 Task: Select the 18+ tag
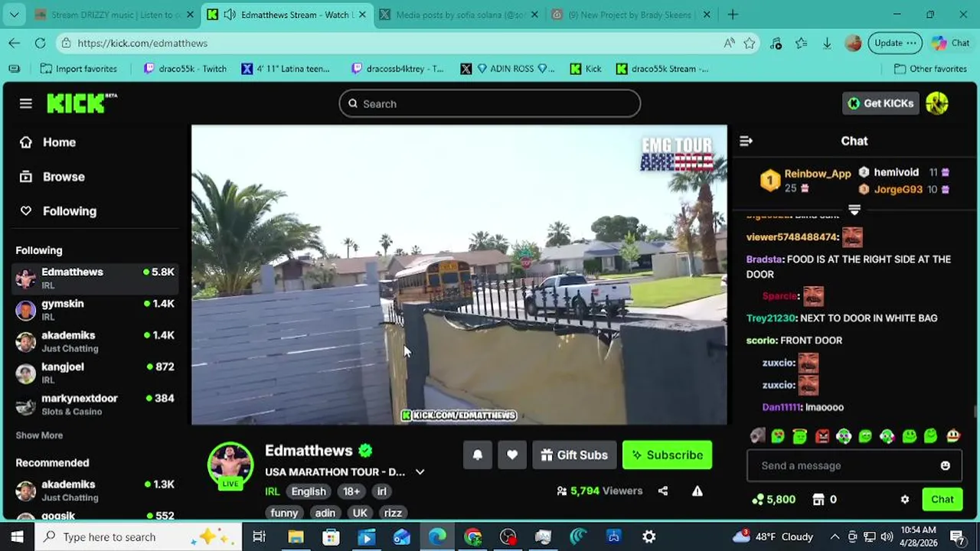pyautogui.click(x=351, y=491)
